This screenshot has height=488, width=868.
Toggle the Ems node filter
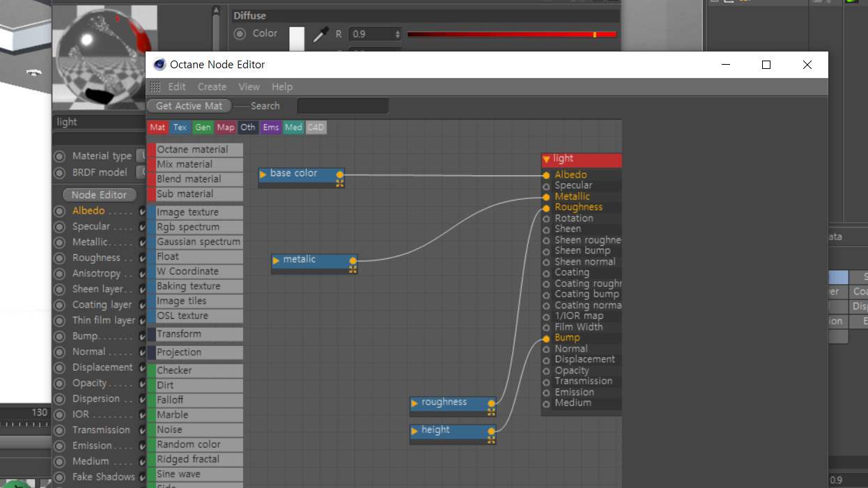coord(271,127)
